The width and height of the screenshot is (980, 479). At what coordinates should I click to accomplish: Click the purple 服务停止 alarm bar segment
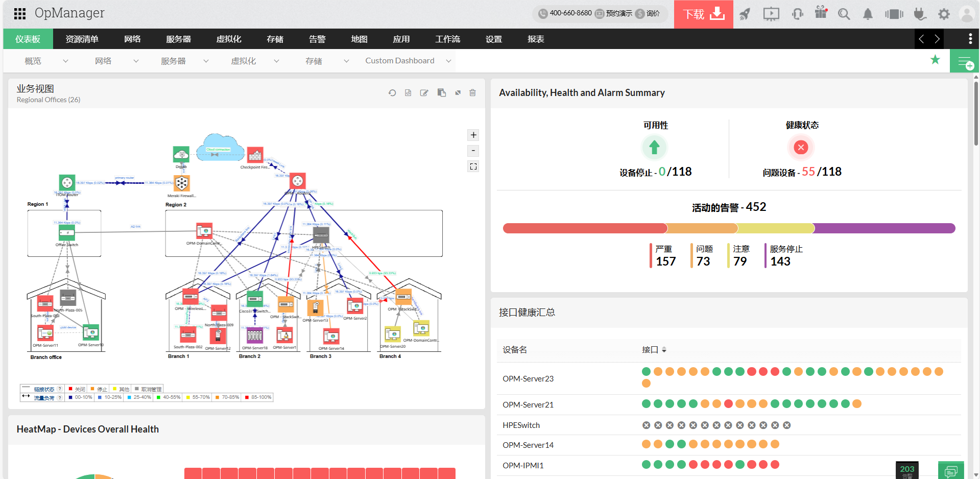click(884, 228)
